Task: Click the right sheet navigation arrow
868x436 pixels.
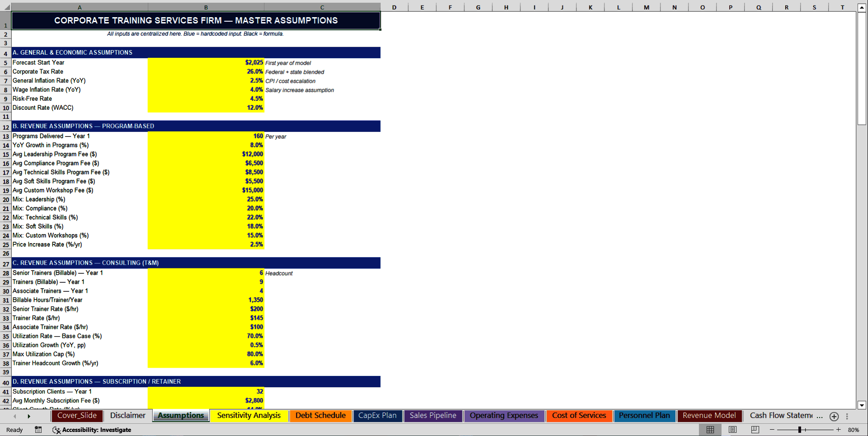Action: (x=29, y=416)
